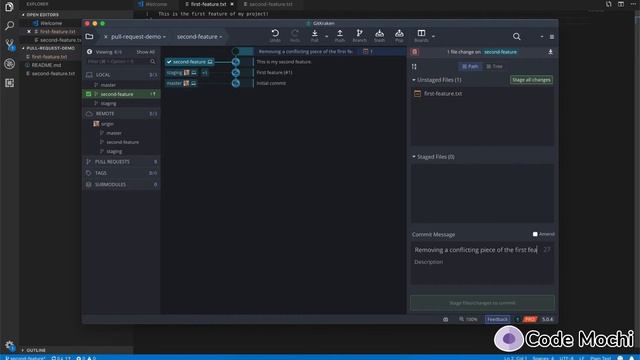Click the sort files icon beside Path
The height and width of the screenshot is (360, 640).
tap(414, 67)
